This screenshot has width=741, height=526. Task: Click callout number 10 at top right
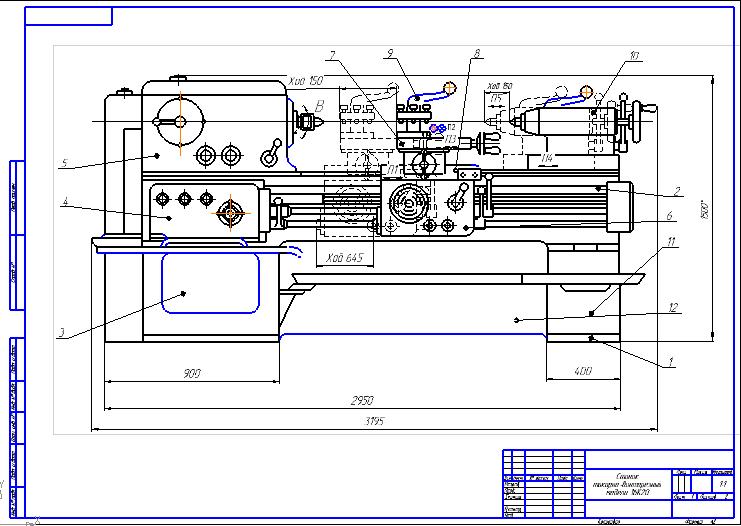pyautogui.click(x=634, y=58)
